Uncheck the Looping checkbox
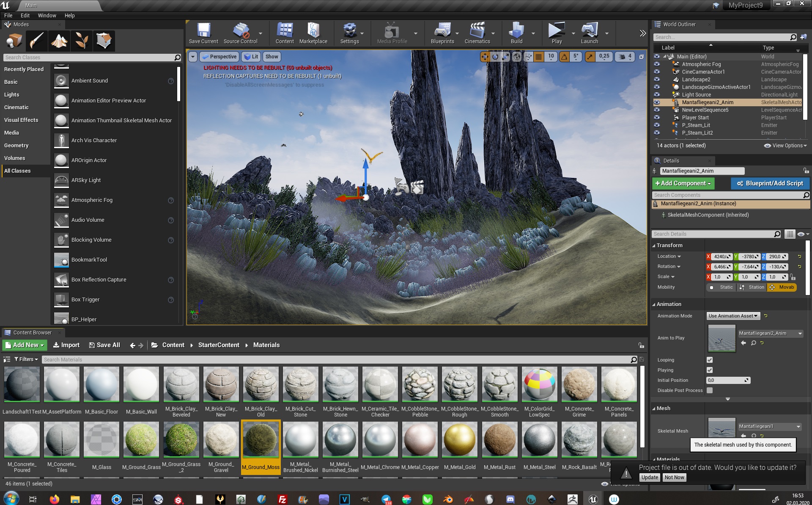 [x=710, y=360]
